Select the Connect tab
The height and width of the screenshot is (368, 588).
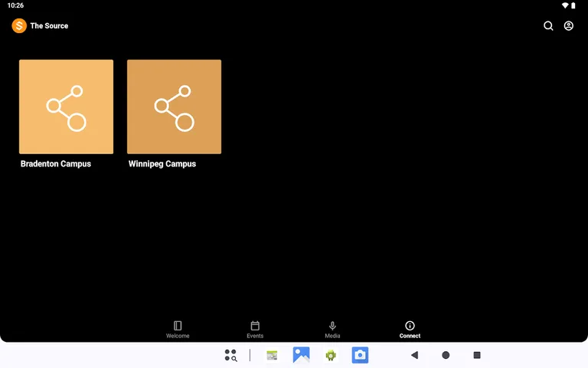point(410,330)
